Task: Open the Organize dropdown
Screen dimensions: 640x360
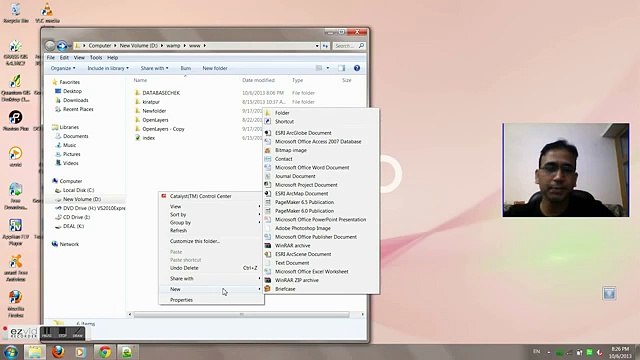Action: click(63, 68)
